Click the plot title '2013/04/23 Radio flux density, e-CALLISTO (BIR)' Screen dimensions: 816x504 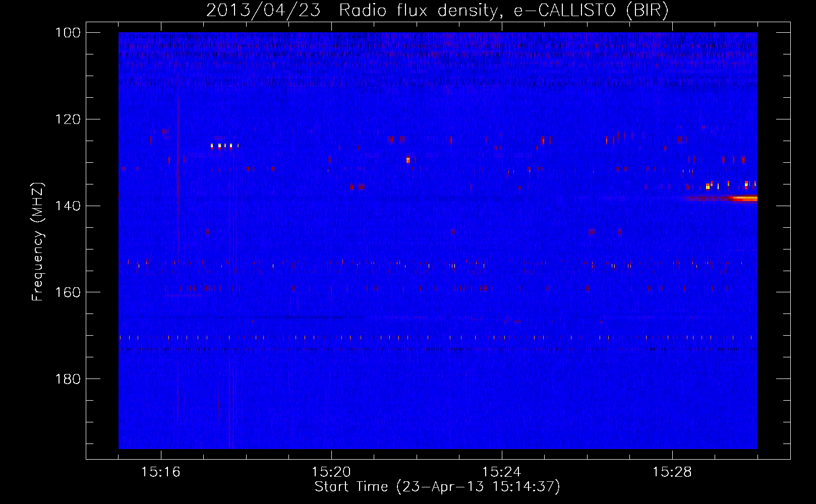(437, 11)
